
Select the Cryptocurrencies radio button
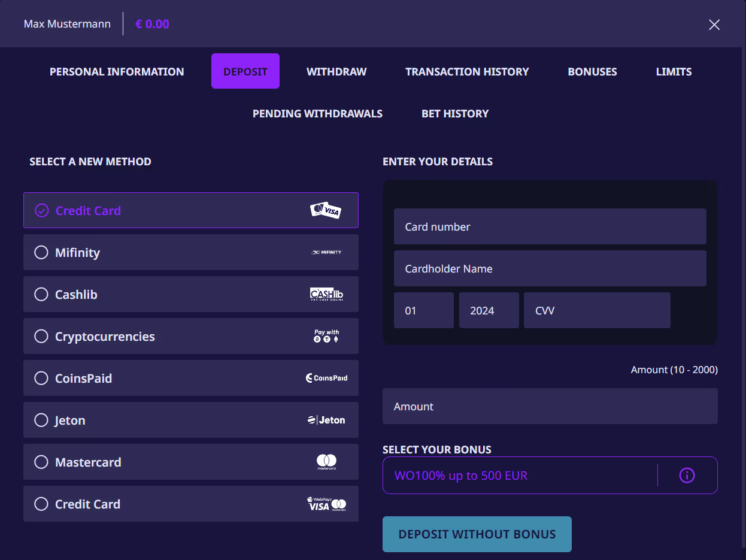pos(41,336)
